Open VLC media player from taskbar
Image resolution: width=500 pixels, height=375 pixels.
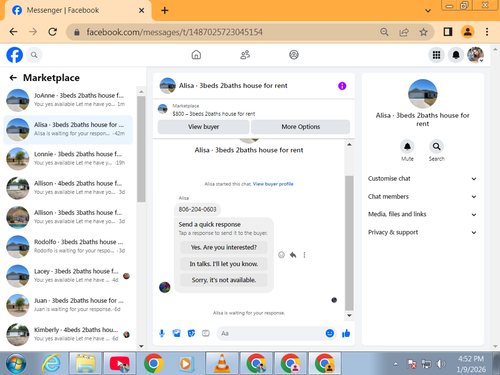[222, 363]
